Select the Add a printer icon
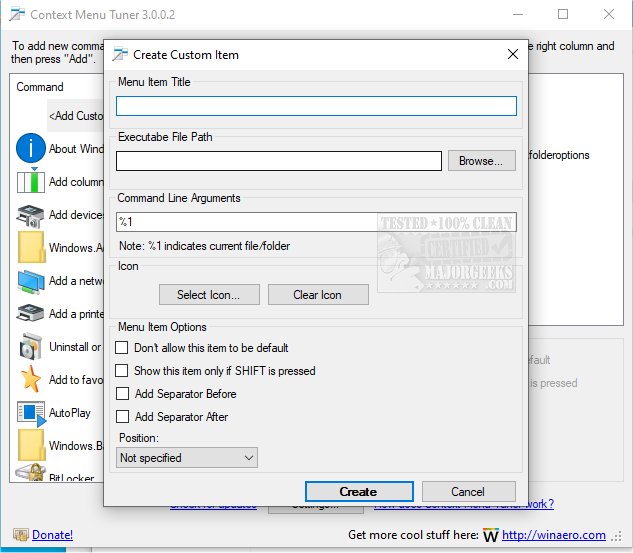633x553 pixels. point(30,313)
